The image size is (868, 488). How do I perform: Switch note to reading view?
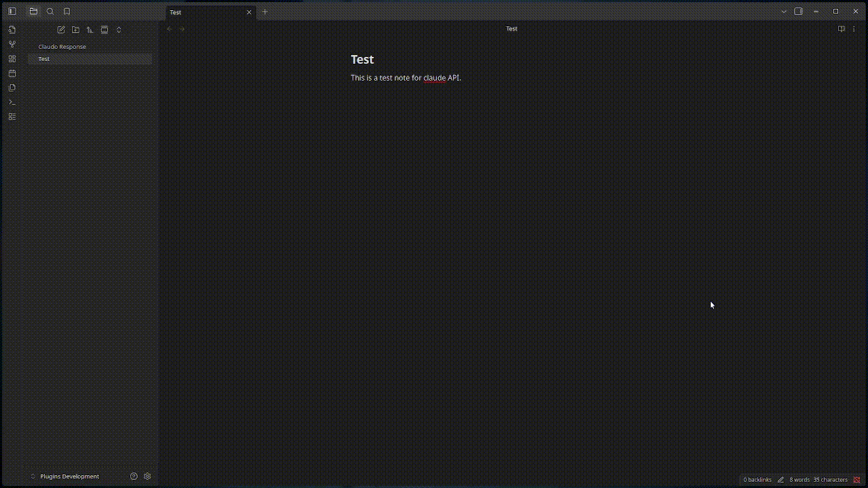click(x=841, y=28)
